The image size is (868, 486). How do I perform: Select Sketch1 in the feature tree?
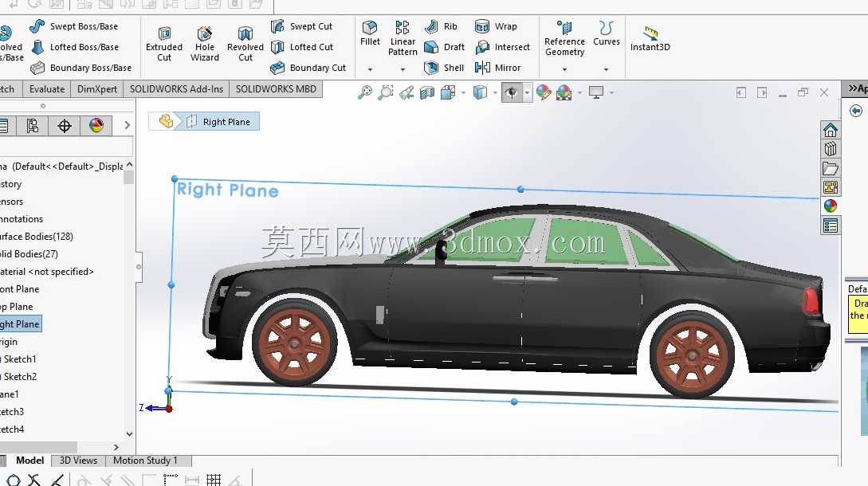click(x=19, y=359)
